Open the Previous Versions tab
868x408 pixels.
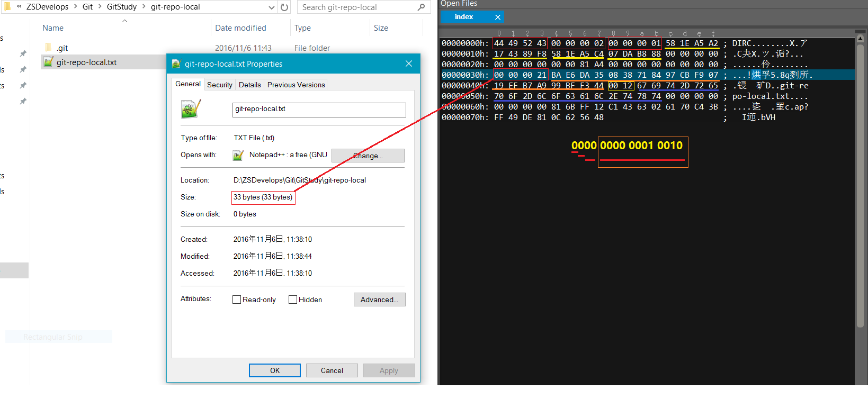pyautogui.click(x=296, y=85)
